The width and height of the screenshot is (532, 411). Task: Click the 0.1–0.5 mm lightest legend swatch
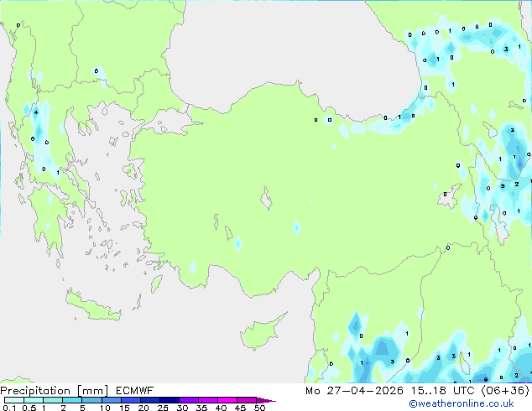pyautogui.click(x=14, y=400)
